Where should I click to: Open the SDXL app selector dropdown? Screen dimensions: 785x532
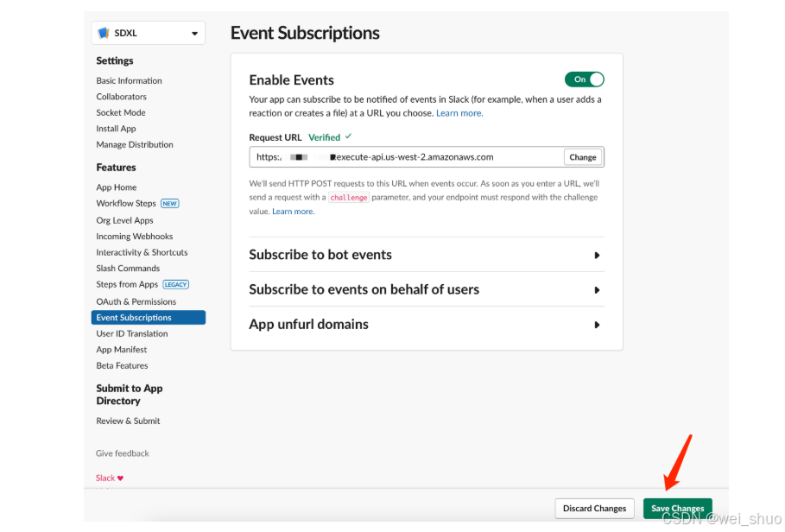(x=149, y=33)
